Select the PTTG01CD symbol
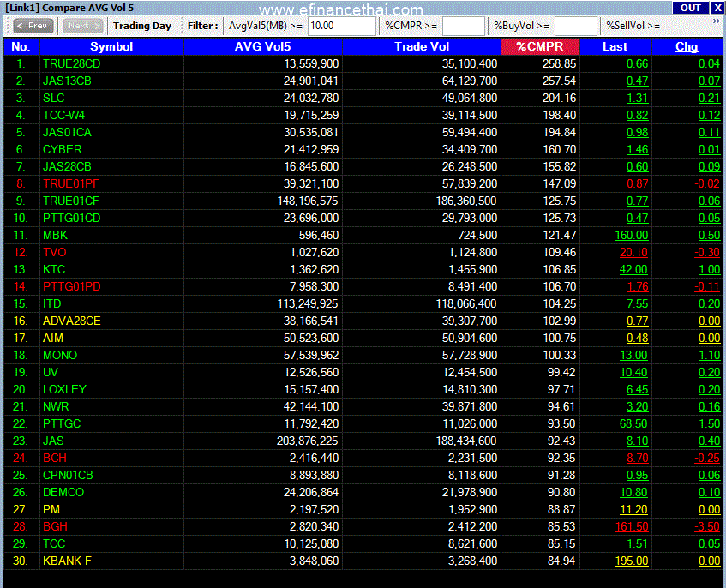Image resolution: width=726 pixels, height=588 pixels. pos(72,218)
